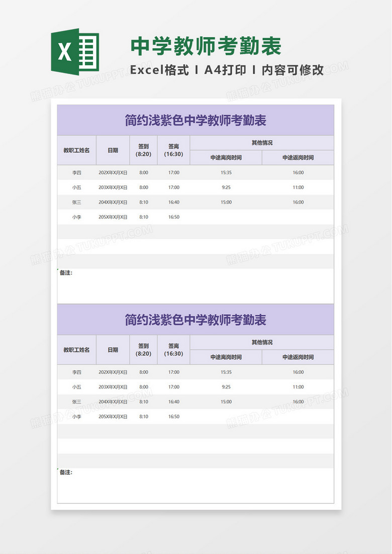The height and width of the screenshot is (554, 392).
Task: Click the 日期 header in the top table
Action: coord(113,150)
